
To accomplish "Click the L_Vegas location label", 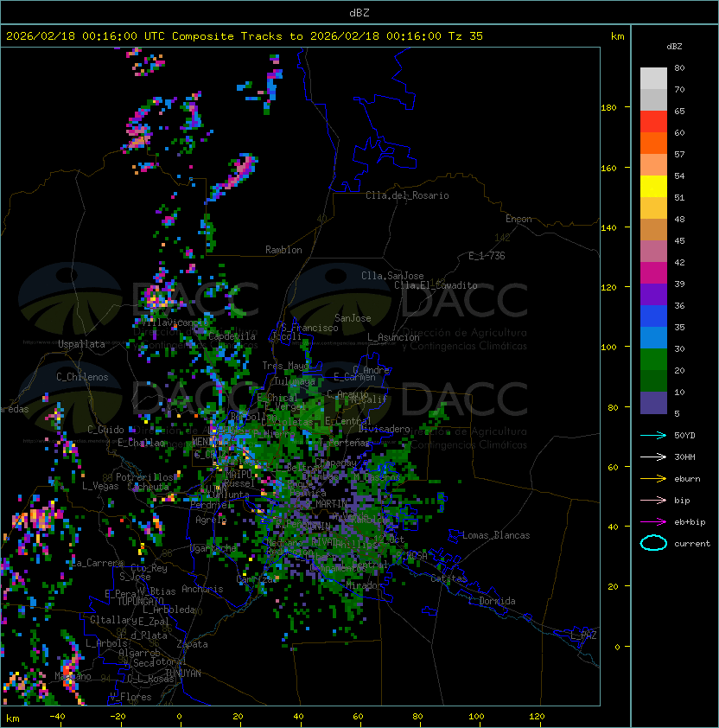I will (100, 486).
